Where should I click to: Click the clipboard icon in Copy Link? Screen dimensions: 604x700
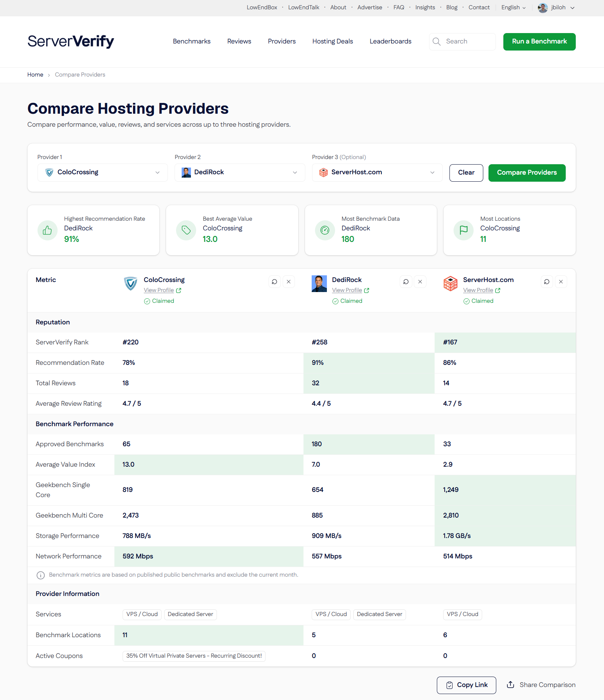tap(449, 685)
